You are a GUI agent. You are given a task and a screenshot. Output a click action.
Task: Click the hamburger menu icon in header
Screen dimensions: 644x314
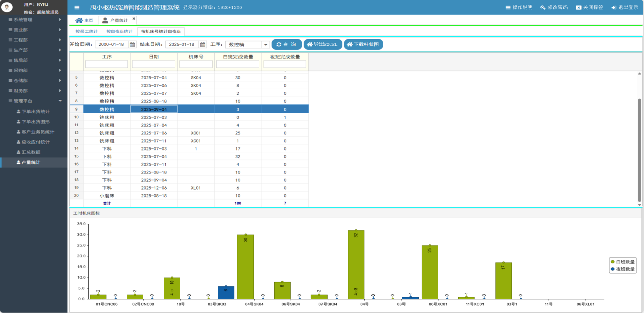[77, 7]
